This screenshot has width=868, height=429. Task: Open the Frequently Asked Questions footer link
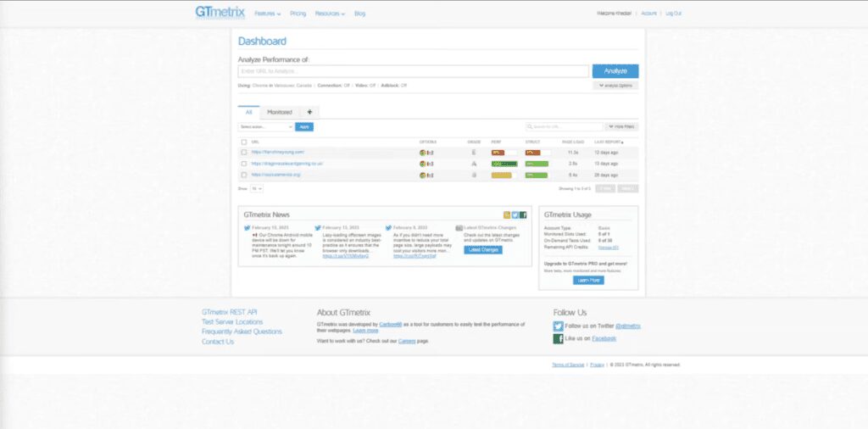click(x=242, y=331)
